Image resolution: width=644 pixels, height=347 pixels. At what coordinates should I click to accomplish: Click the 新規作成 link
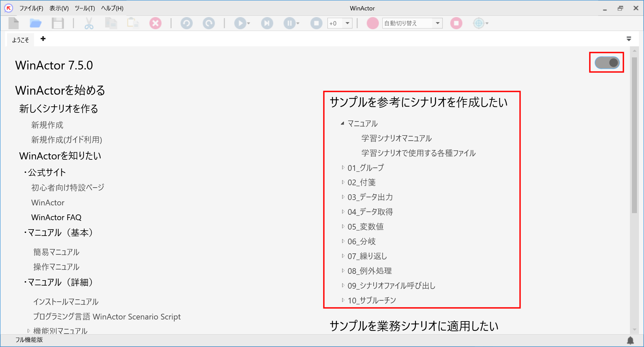coord(47,125)
